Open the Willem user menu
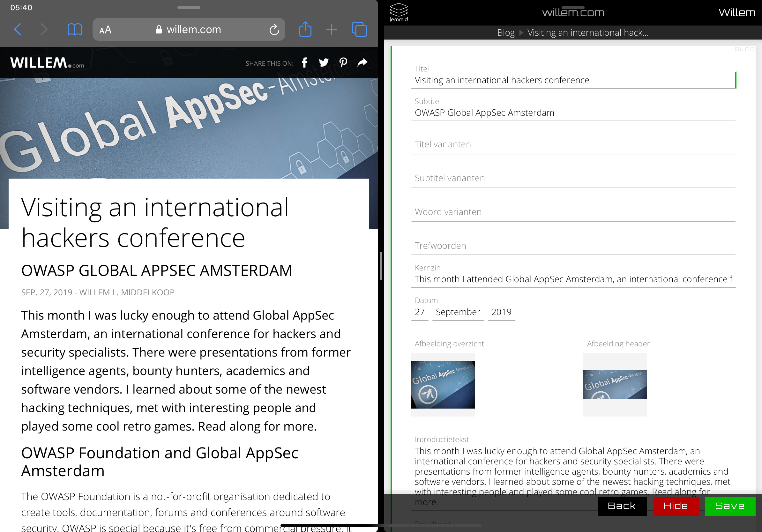Viewport: 762px width, 532px height. [737, 13]
